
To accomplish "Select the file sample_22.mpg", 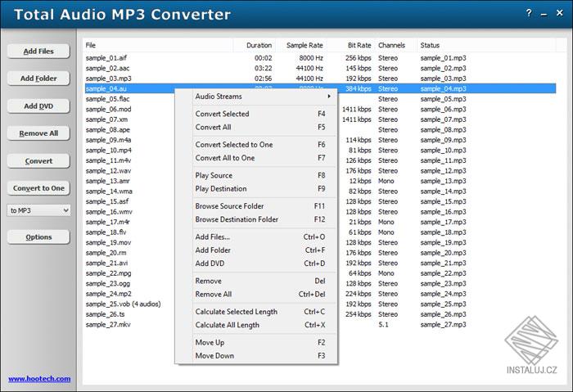I will click(109, 273).
